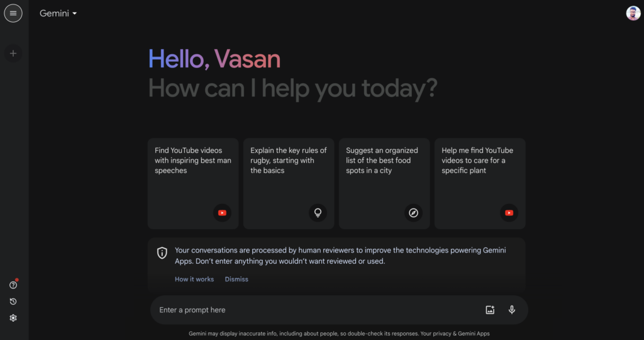The width and height of the screenshot is (644, 340).
Task: Click the compass icon on food spots card
Action: coord(413,213)
